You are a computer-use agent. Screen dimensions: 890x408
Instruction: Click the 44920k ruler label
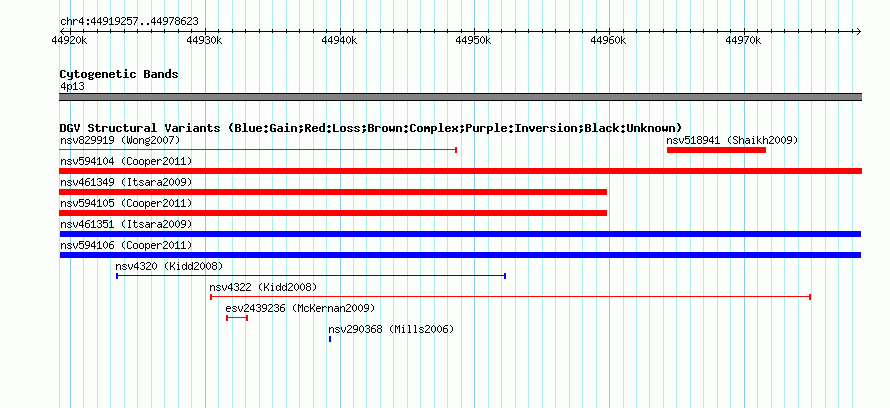pos(69,40)
